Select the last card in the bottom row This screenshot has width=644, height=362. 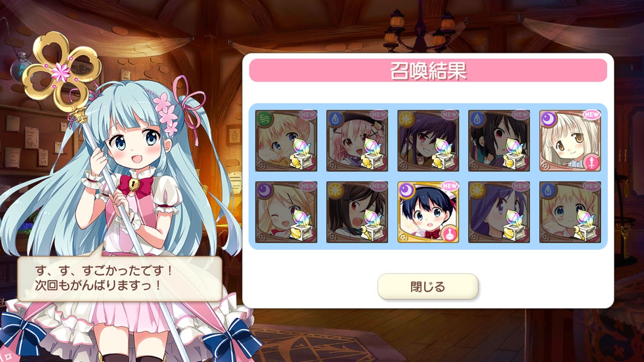tap(570, 212)
